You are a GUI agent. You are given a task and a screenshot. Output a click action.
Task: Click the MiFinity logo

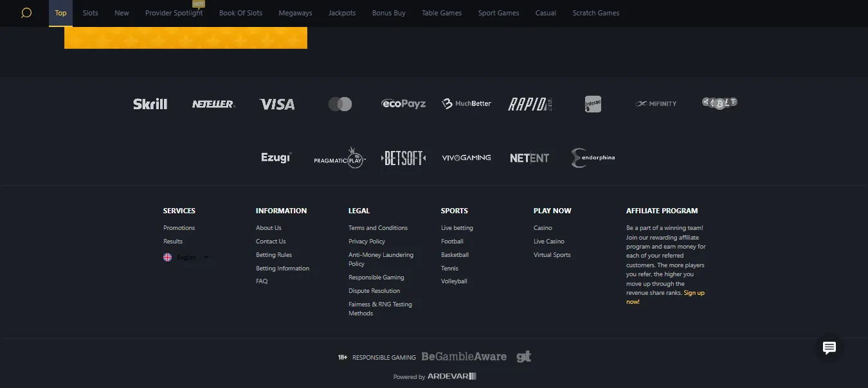pos(656,103)
